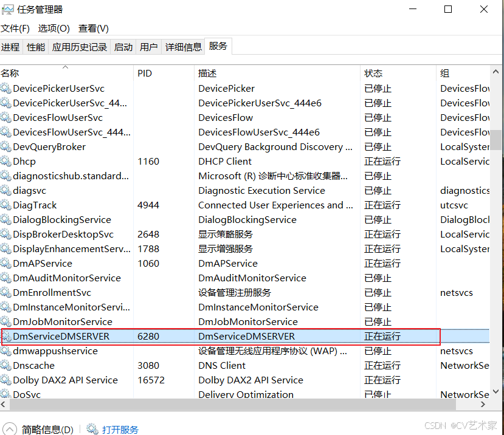
Task: Click the gear icon beside DisplayEnhancementServ...
Action: click(6, 249)
